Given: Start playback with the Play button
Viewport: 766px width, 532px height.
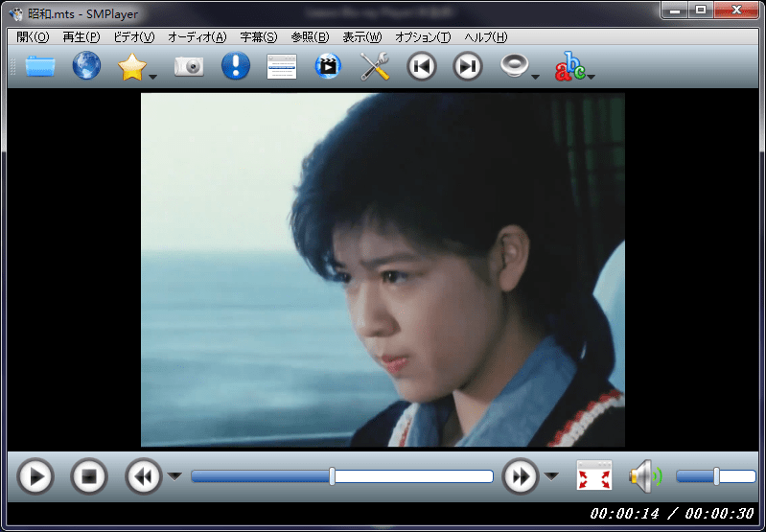Looking at the screenshot, I should [35, 476].
